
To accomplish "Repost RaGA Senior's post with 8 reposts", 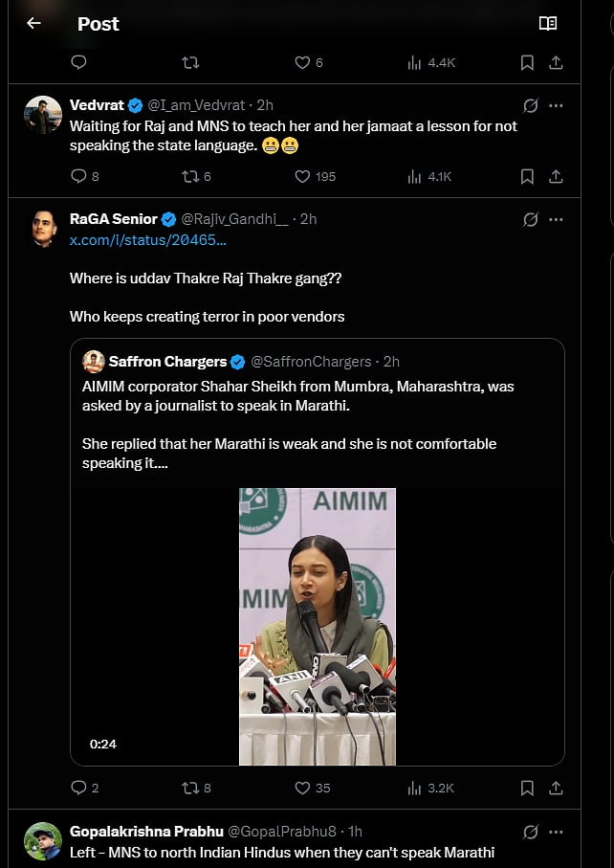I will click(190, 788).
